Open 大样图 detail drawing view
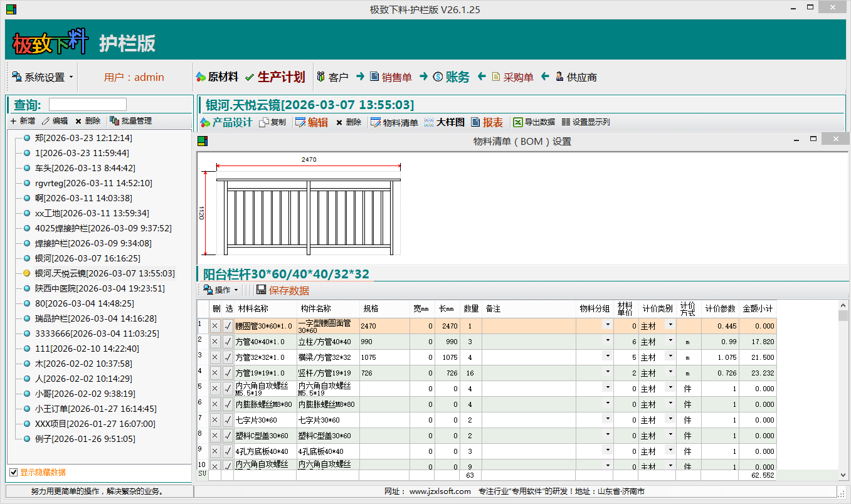Screen dimensions: 851x504 pyautogui.click(x=445, y=122)
